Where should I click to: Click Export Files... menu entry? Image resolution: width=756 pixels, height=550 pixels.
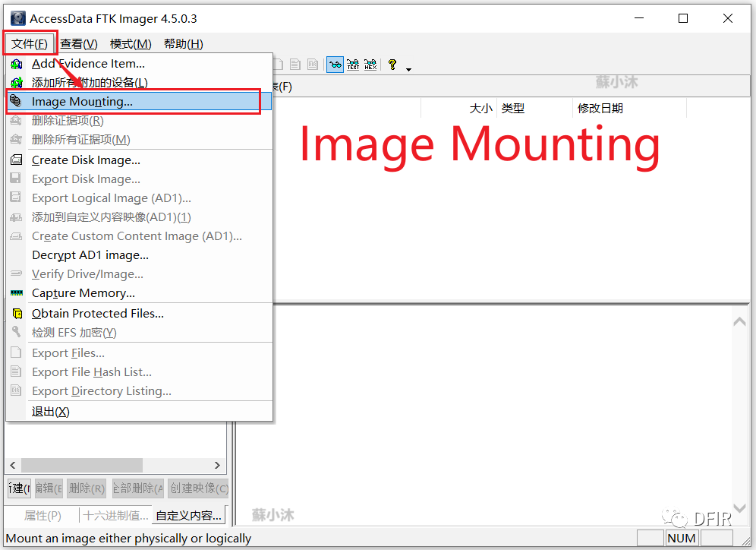tap(140, 353)
